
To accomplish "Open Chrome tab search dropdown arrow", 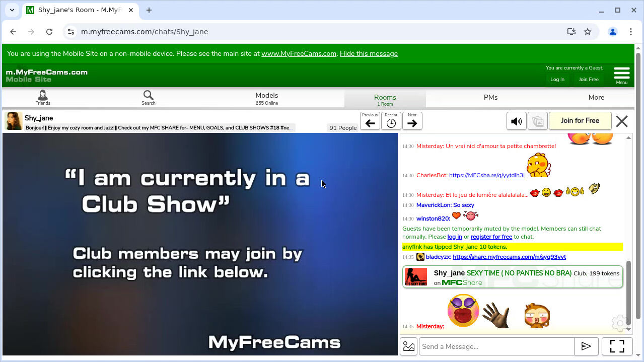I will 12,10.
